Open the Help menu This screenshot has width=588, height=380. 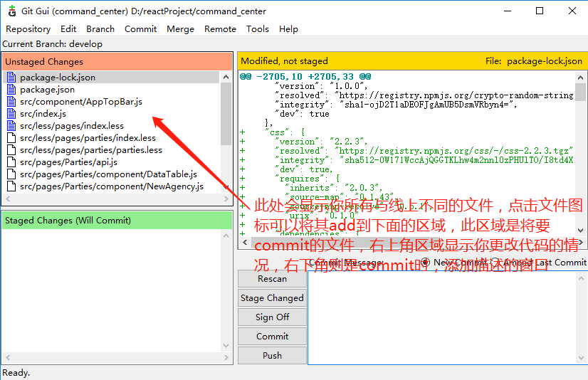pos(288,29)
